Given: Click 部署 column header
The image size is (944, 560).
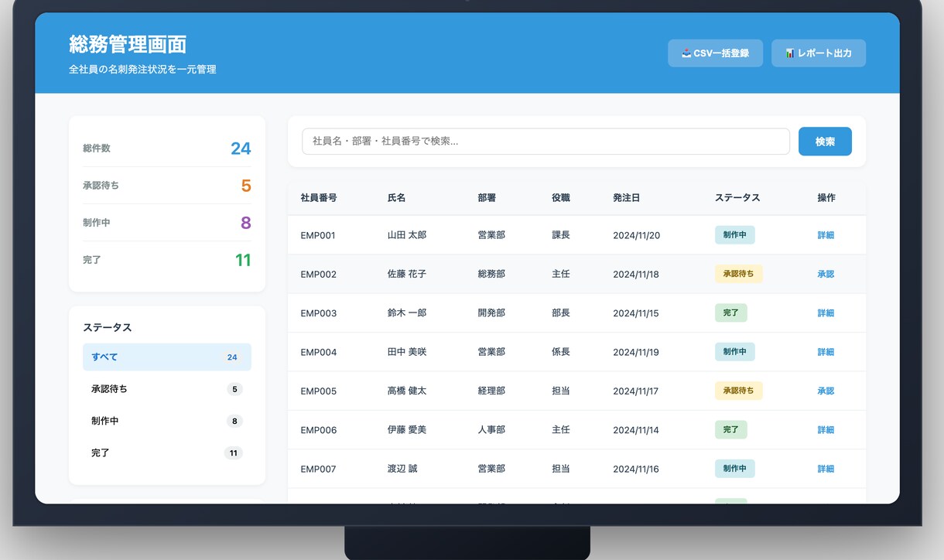Looking at the screenshot, I should click(x=487, y=198).
